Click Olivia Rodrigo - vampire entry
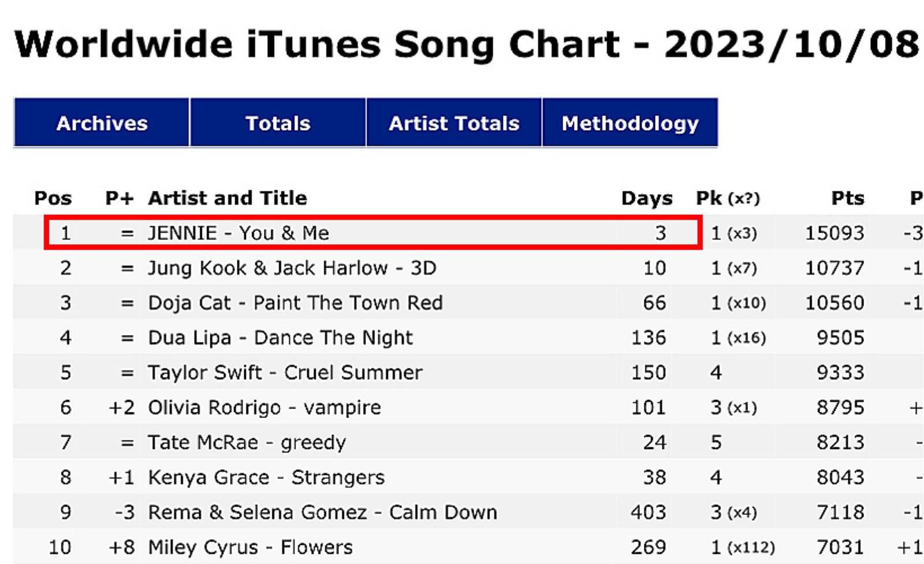This screenshot has width=924, height=564. pos(264,407)
